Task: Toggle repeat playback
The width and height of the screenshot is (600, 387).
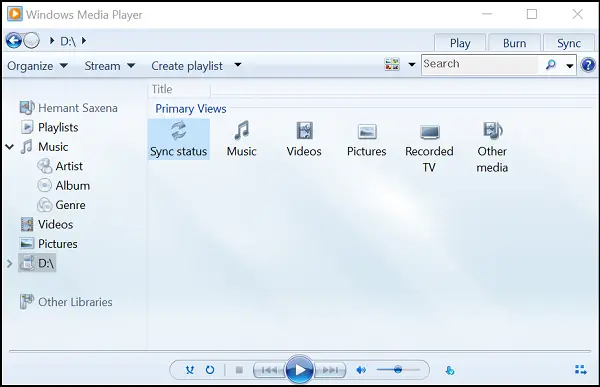Action: coord(210,370)
